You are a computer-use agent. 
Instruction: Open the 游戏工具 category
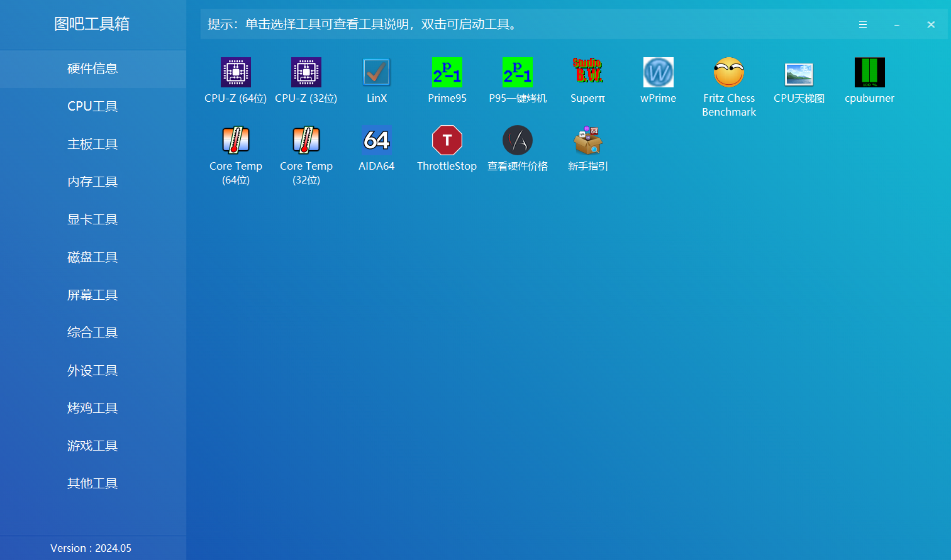[93, 446]
